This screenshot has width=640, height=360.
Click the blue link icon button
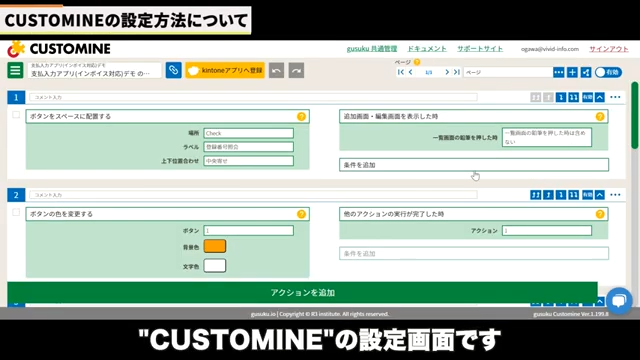point(173,70)
